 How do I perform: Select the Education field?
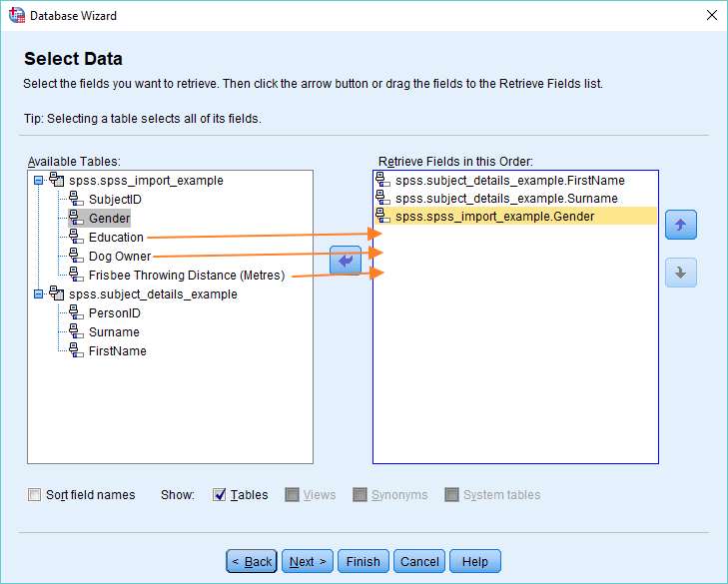click(116, 238)
